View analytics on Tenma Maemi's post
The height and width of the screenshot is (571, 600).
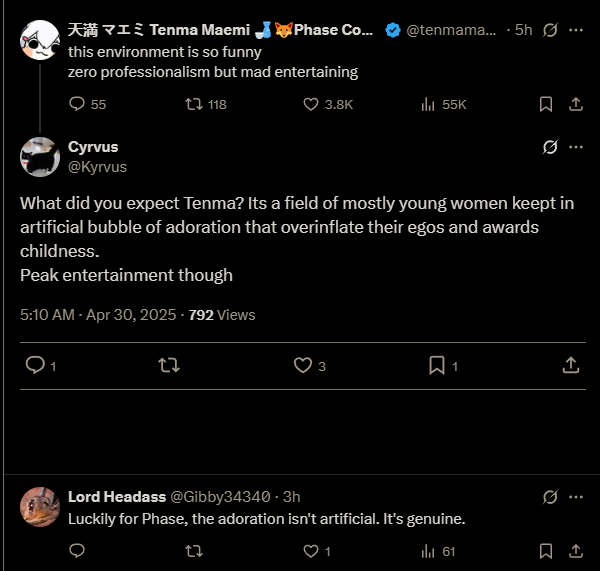click(x=428, y=104)
